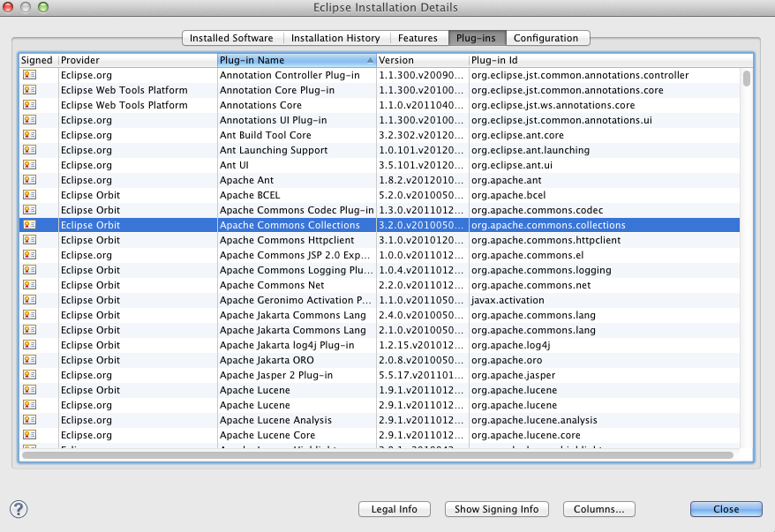Select the "Apache BCEL" plug-in name
This screenshot has width=775, height=532.
250,195
